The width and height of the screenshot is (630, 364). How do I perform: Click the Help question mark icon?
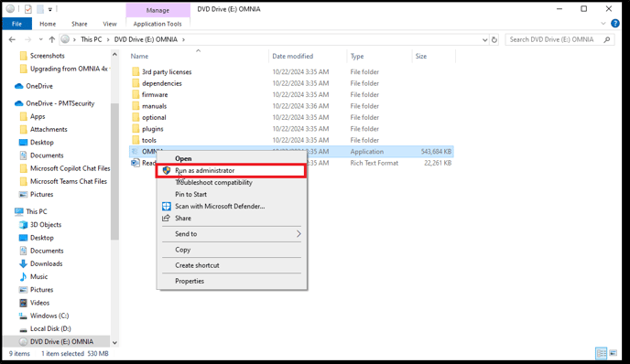tap(615, 23)
